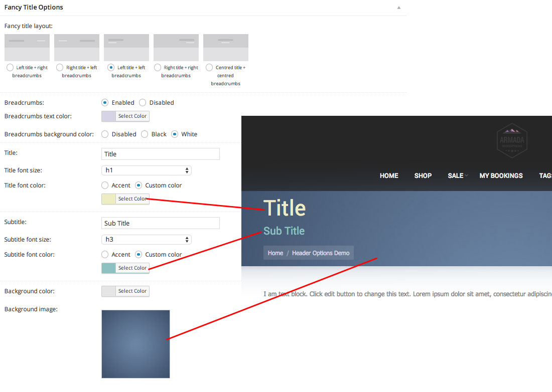552x392 pixels.
Task: Collapse the Fancy Title Options panel arrow
Action: [x=399, y=8]
